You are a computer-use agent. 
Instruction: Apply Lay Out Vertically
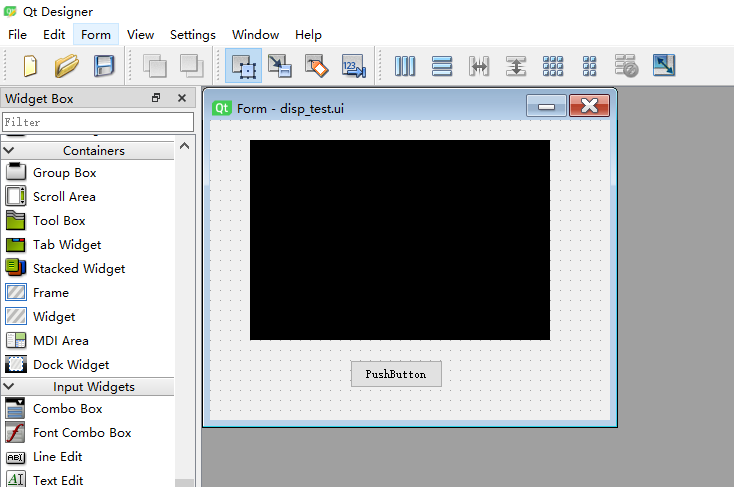442,66
